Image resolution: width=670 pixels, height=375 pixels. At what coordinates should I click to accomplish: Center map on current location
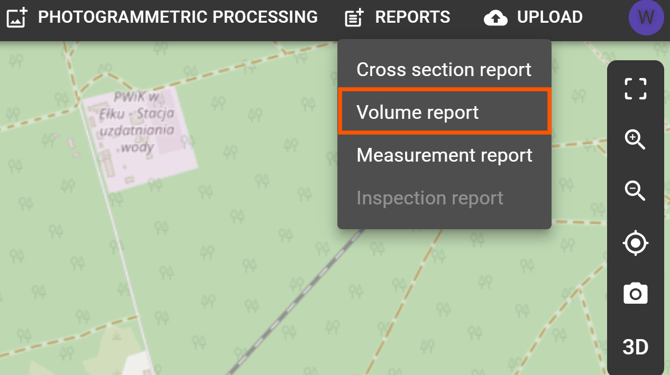tap(635, 243)
